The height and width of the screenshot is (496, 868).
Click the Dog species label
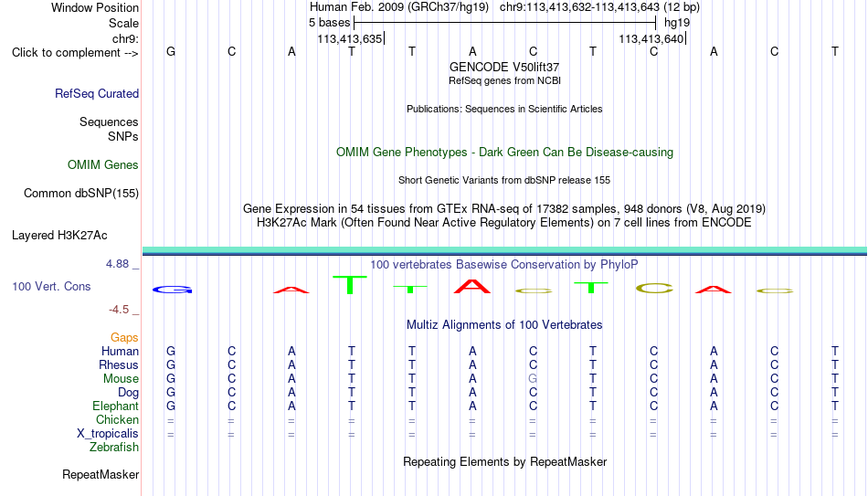coord(128,393)
